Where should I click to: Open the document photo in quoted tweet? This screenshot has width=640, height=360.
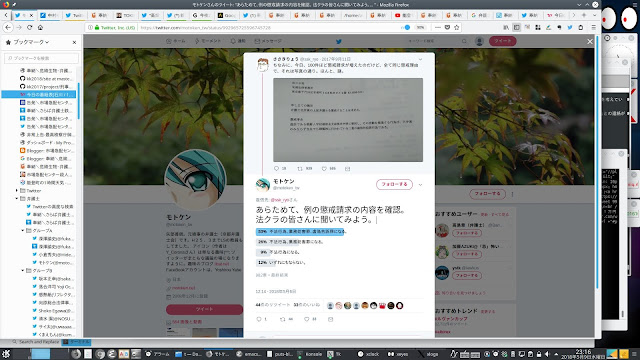[348, 120]
